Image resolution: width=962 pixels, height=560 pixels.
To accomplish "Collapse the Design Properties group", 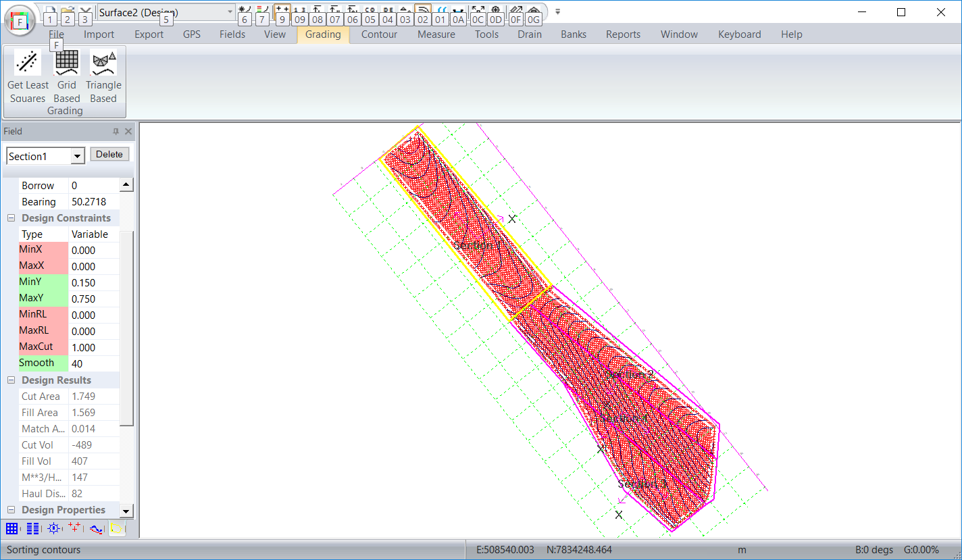I will click(x=11, y=510).
